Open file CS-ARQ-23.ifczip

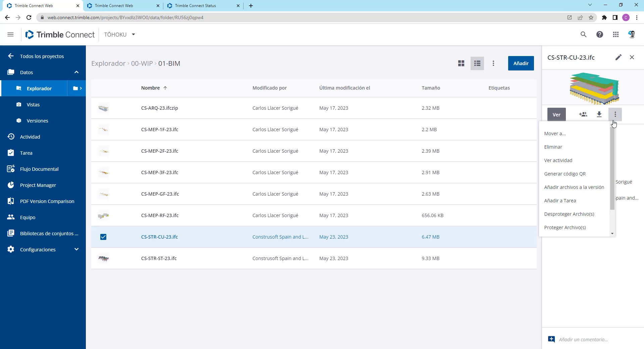159,108
